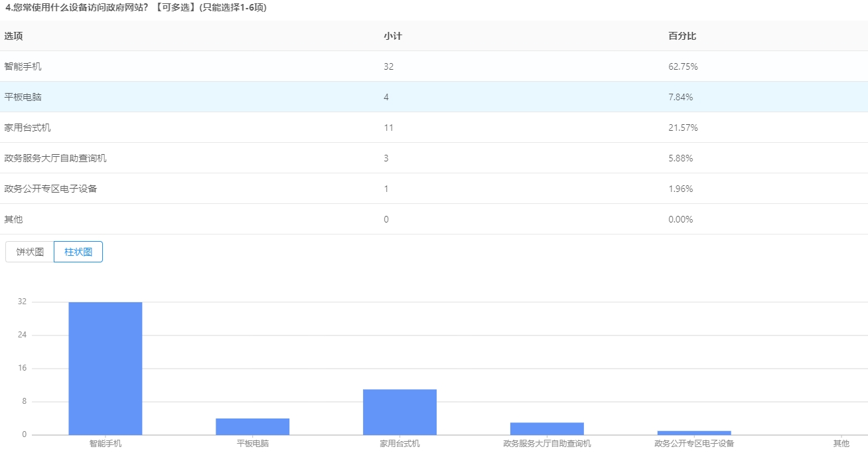The image size is (868, 457).
Task: Click the 62.75% percentage value
Action: coord(683,66)
